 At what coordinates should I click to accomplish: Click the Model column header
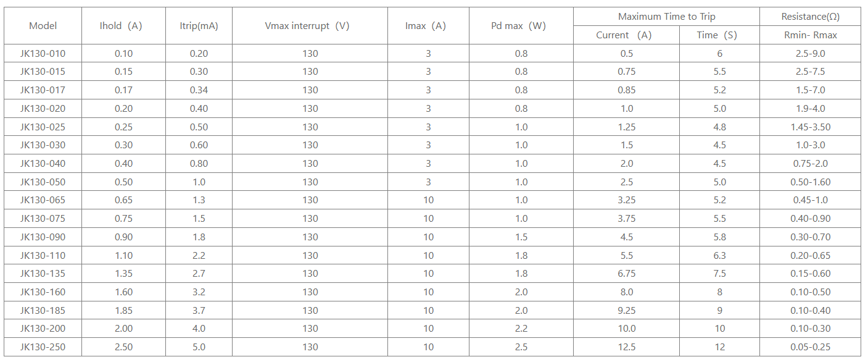pyautogui.click(x=43, y=25)
